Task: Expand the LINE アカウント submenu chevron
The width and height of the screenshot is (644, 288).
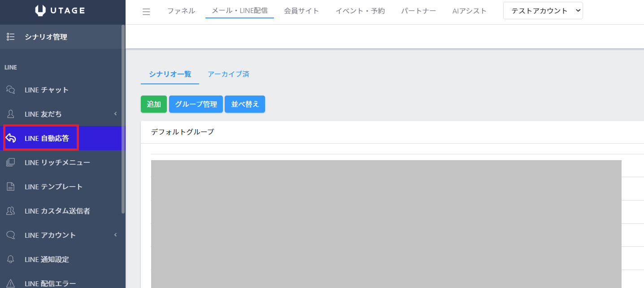Action: pos(115,235)
